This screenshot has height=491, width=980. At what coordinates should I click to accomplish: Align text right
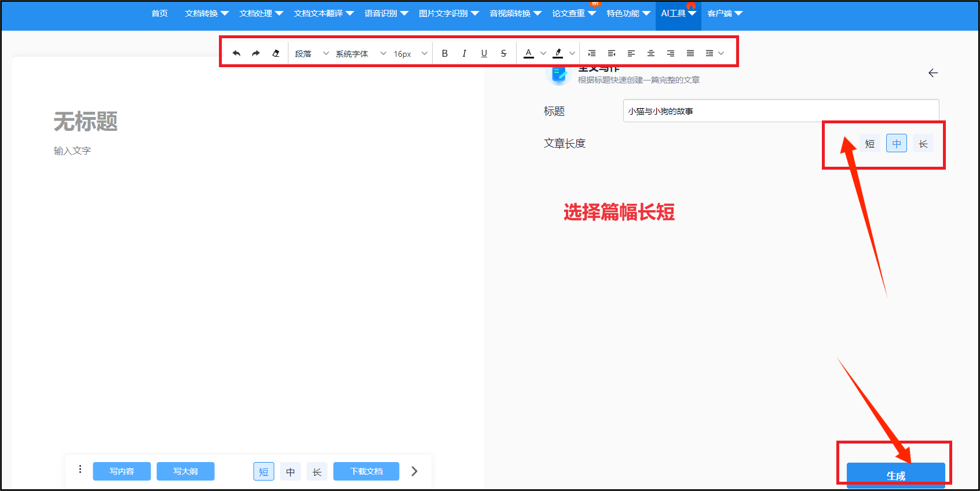[x=671, y=53]
